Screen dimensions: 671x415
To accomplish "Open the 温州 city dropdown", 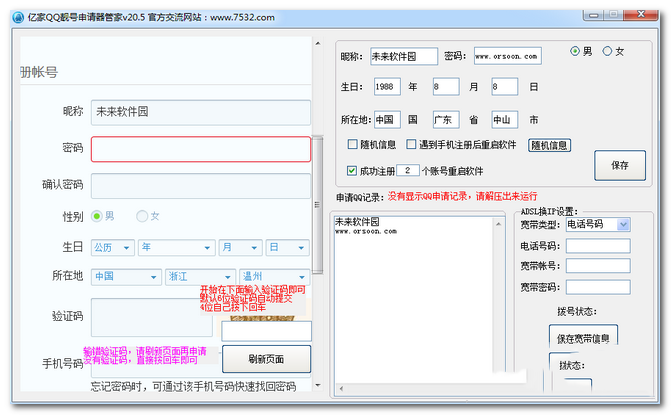I will 274,277.
